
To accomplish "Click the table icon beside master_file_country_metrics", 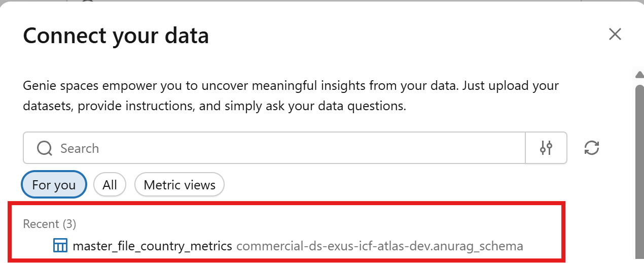I will (x=60, y=246).
